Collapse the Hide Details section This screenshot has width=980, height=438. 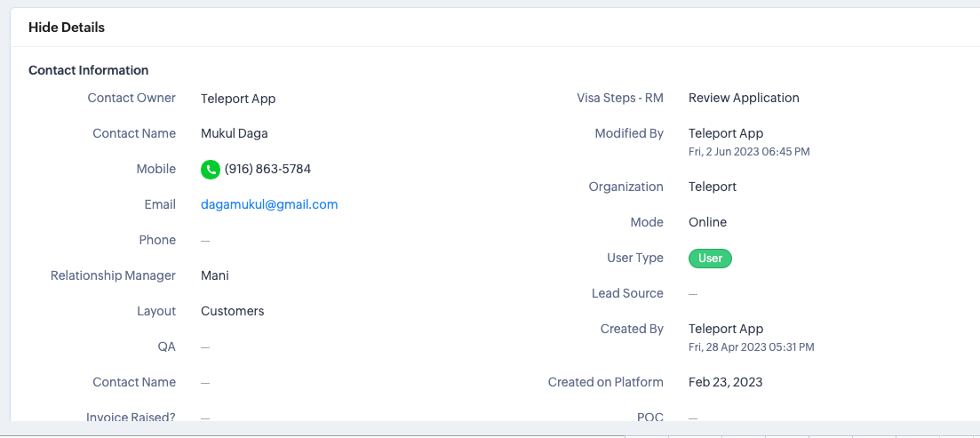point(67,28)
